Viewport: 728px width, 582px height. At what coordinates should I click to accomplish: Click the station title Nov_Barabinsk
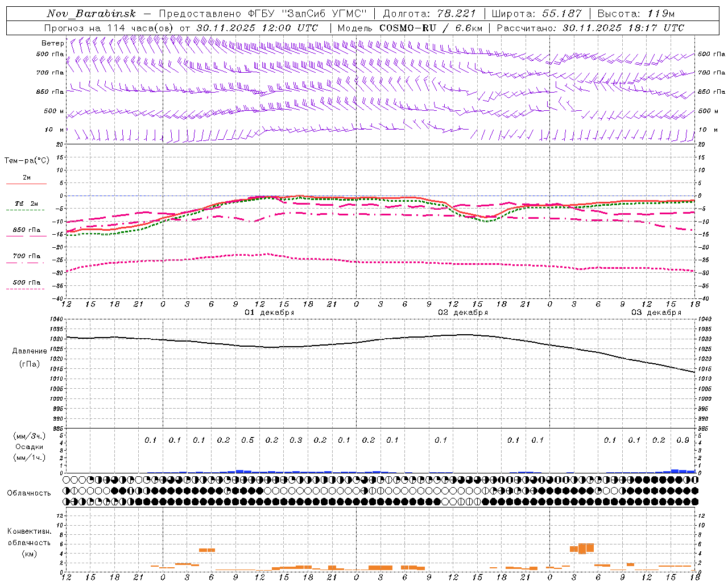(92, 14)
